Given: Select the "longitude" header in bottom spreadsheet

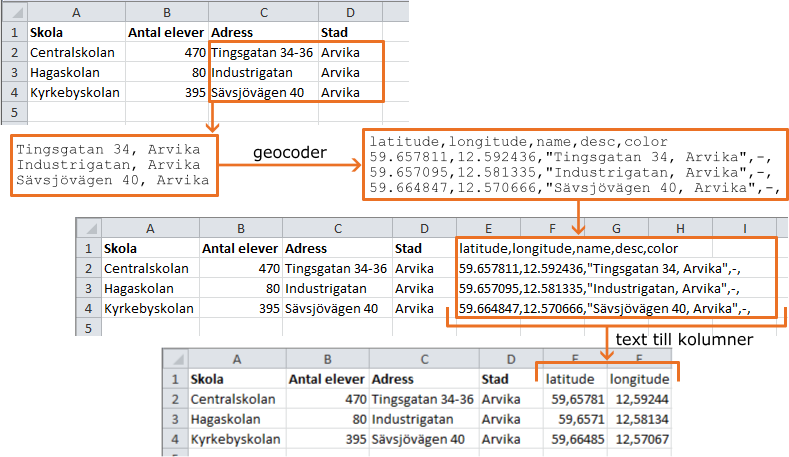Looking at the screenshot, I should [x=640, y=379].
